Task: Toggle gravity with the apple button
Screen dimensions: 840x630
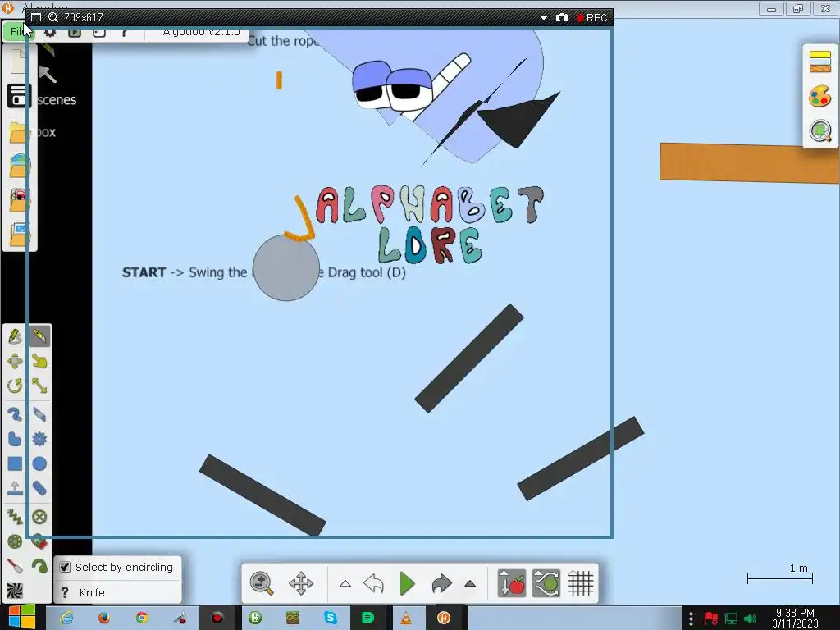Action: (511, 583)
